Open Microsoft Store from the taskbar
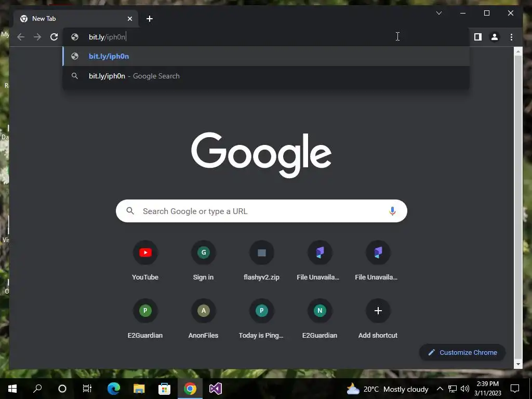 point(164,389)
